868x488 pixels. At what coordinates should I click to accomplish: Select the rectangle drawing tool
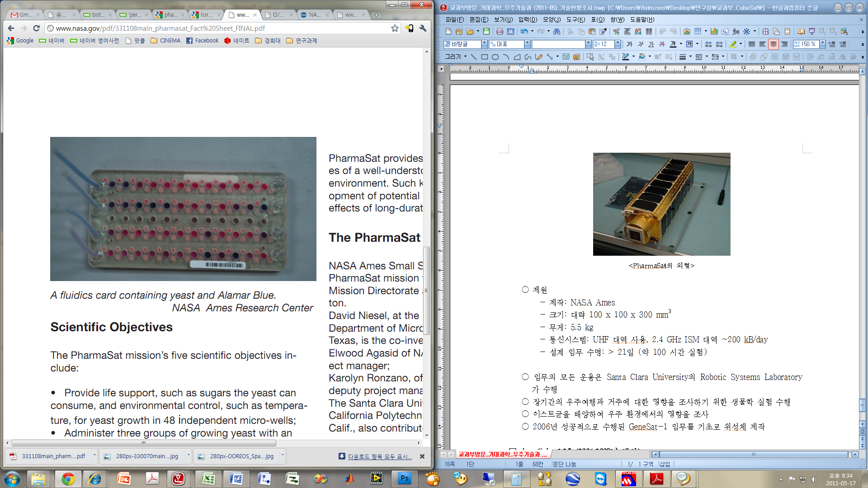tap(484, 57)
